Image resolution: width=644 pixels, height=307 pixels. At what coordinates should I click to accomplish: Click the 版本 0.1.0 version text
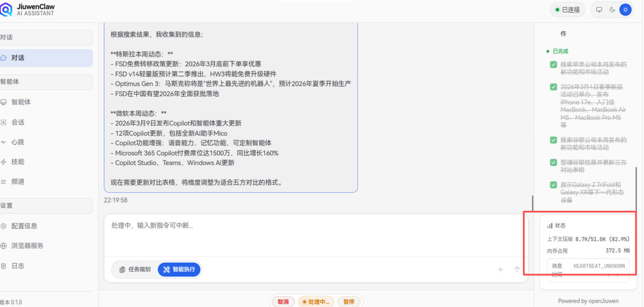click(11, 302)
